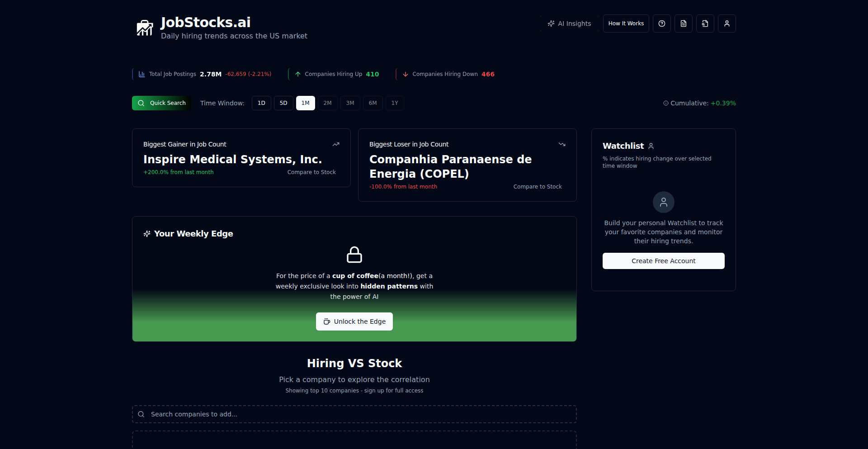This screenshot has height=449, width=868.
Task: Open the document search icon near the profile
Action: click(x=705, y=23)
